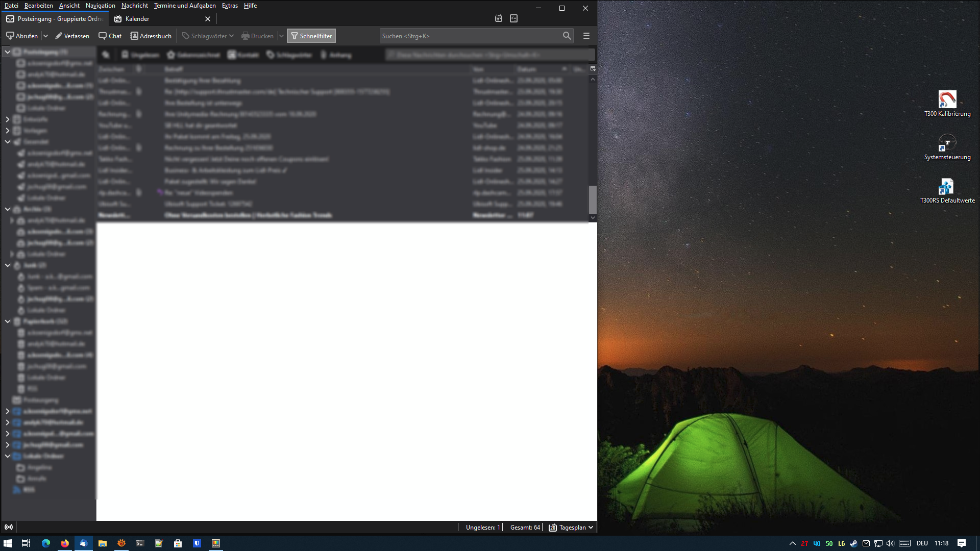Switch to the Kalender tab

pos(137,19)
